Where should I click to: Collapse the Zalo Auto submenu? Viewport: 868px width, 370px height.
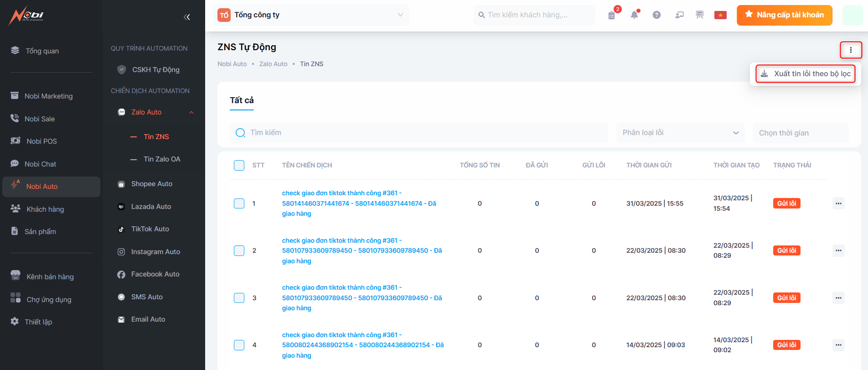coord(191,112)
